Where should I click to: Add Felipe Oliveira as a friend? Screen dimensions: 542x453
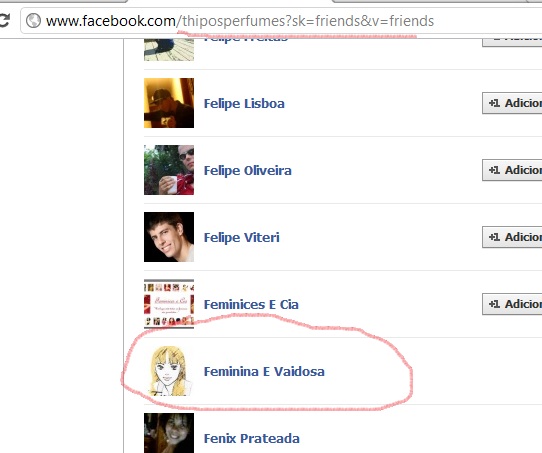(x=512, y=170)
